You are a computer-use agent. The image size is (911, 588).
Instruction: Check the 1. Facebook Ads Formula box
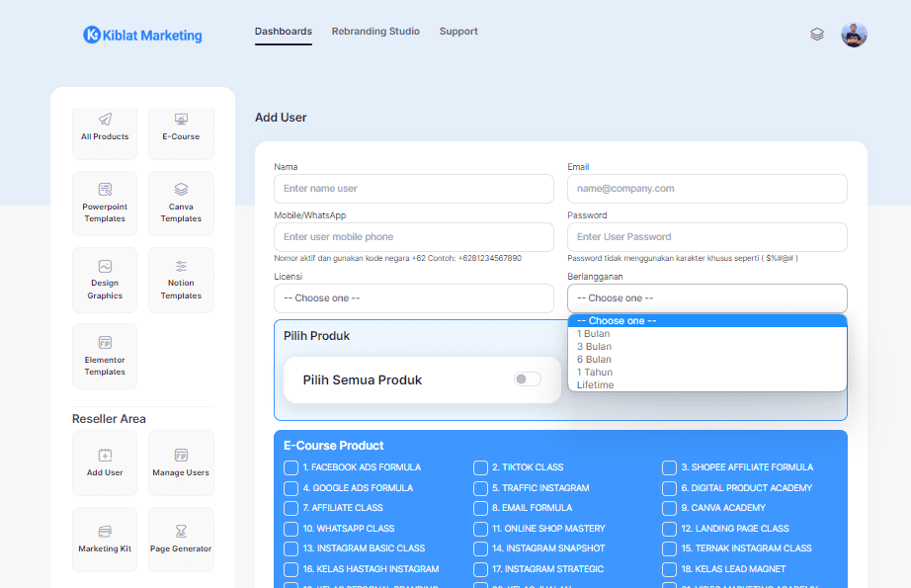pyautogui.click(x=291, y=467)
